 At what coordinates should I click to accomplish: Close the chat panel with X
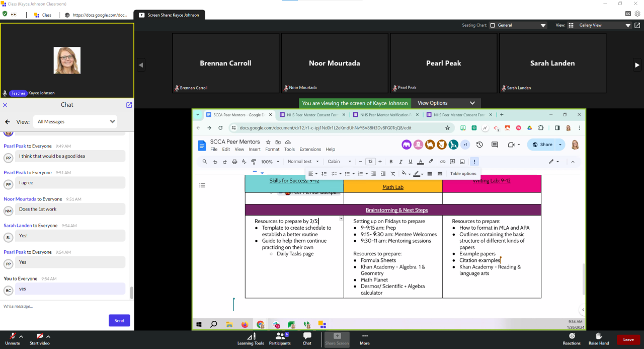coord(5,105)
